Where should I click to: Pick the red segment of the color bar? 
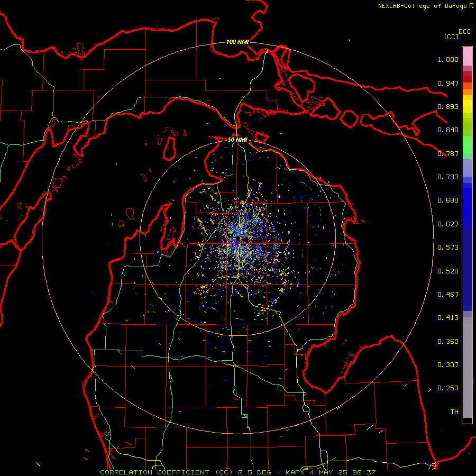click(x=467, y=79)
